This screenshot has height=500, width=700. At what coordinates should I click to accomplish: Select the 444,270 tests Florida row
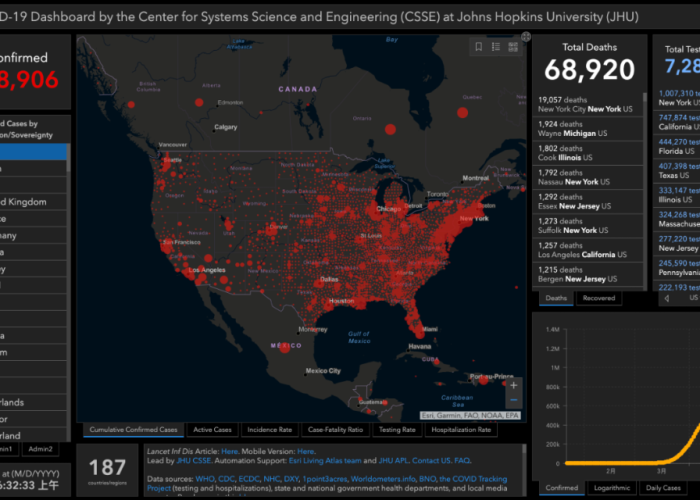pos(677,146)
